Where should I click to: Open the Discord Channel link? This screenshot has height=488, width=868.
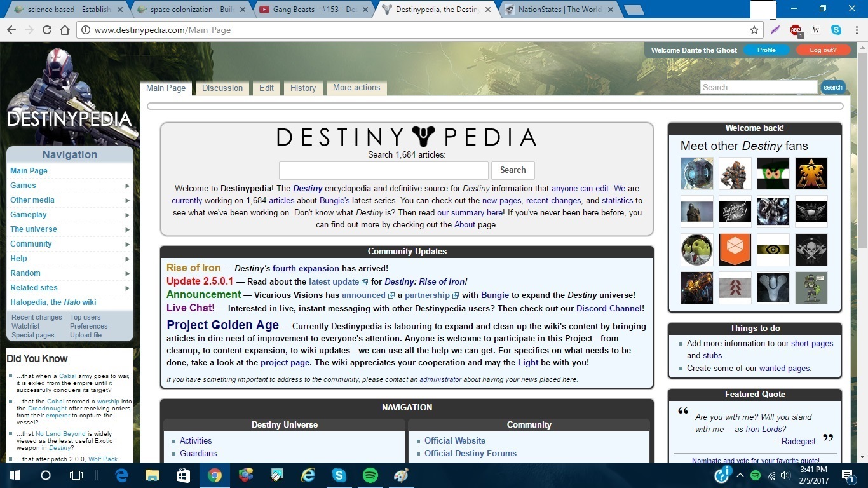(x=609, y=308)
